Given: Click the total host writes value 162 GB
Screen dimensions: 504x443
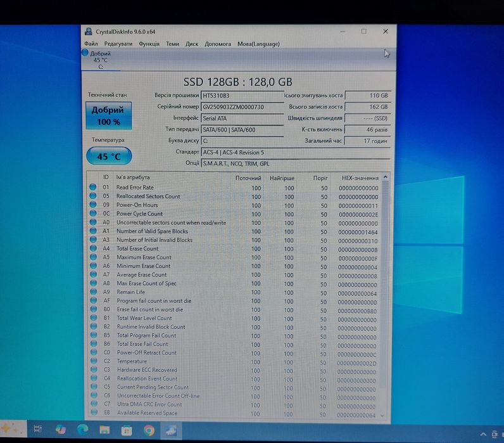Looking at the screenshot, I should tap(368, 107).
